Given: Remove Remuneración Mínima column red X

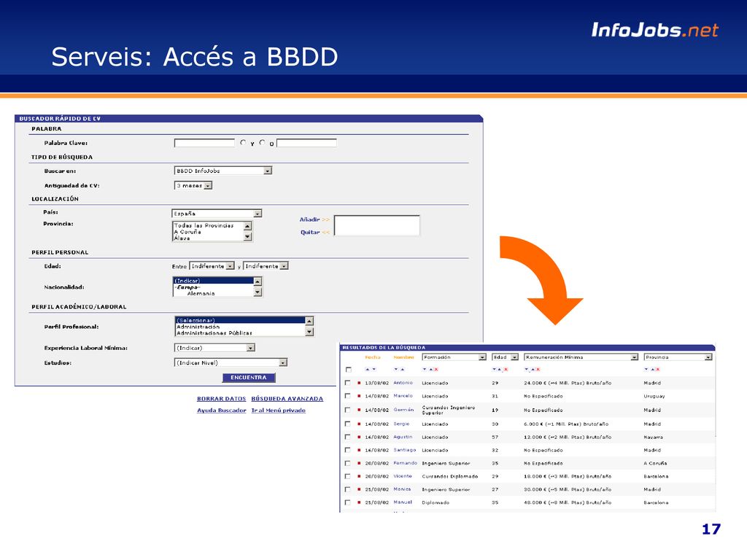Looking at the screenshot, I should [538, 369].
